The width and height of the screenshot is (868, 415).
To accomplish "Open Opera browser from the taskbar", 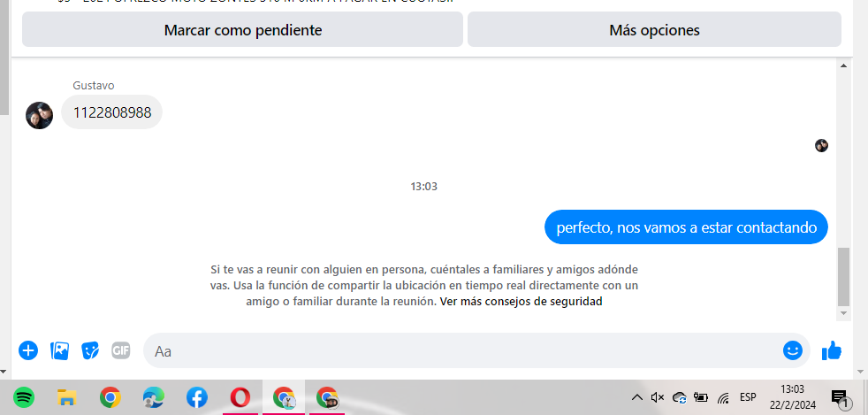I will click(x=240, y=397).
